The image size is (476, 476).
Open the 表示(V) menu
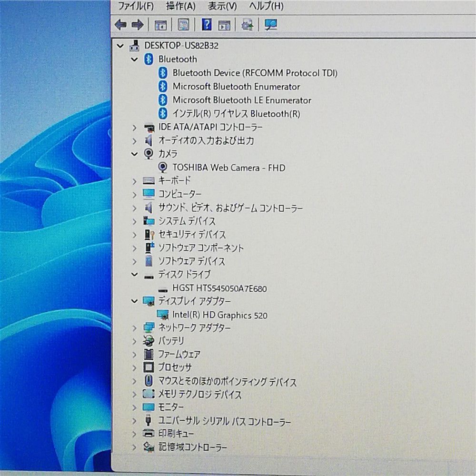coord(222,6)
